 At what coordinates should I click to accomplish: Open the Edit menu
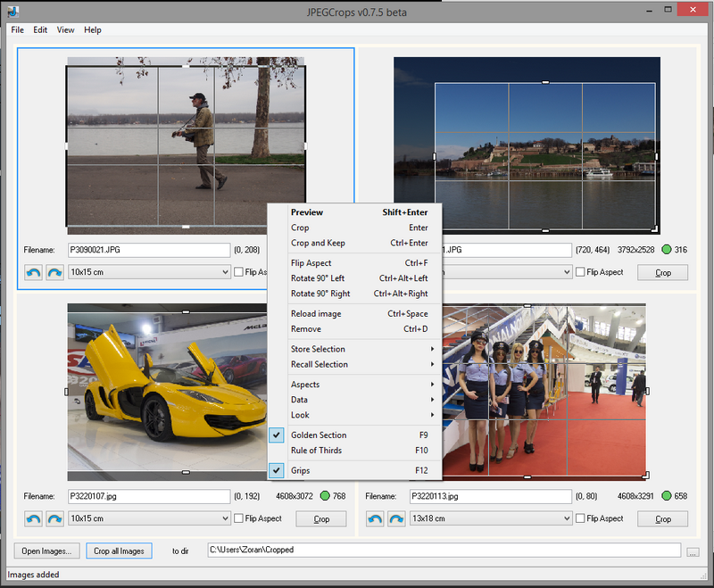pos(40,30)
